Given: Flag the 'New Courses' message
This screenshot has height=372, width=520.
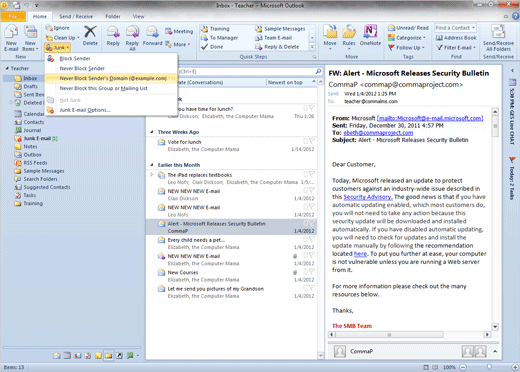Looking at the screenshot, I should 312,272.
